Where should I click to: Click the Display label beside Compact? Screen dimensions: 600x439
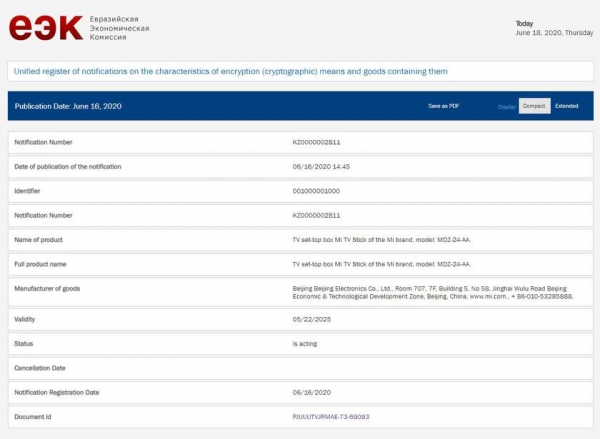[x=507, y=107]
